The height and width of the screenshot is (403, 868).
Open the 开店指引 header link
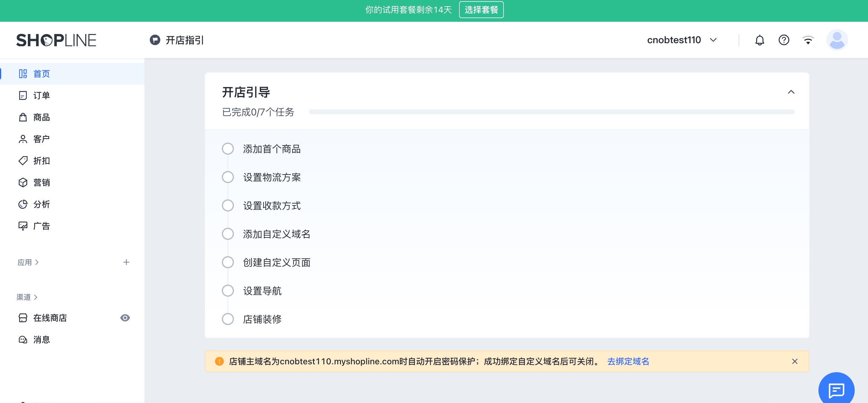point(177,40)
